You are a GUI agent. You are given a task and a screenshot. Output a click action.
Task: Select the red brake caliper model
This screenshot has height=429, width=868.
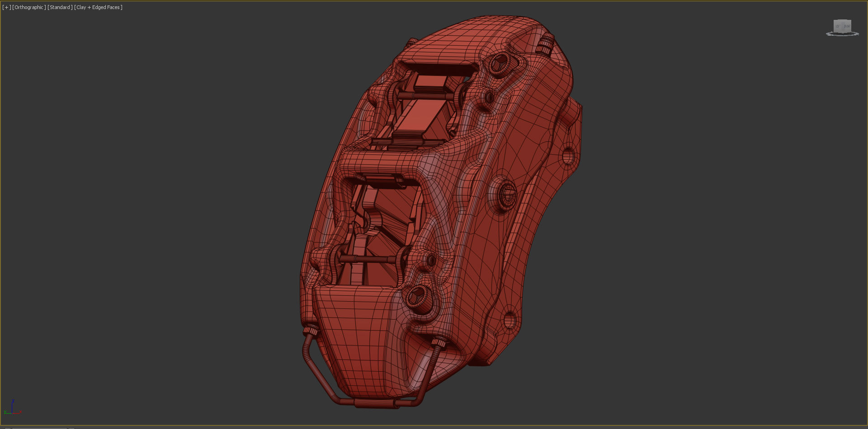(441, 211)
